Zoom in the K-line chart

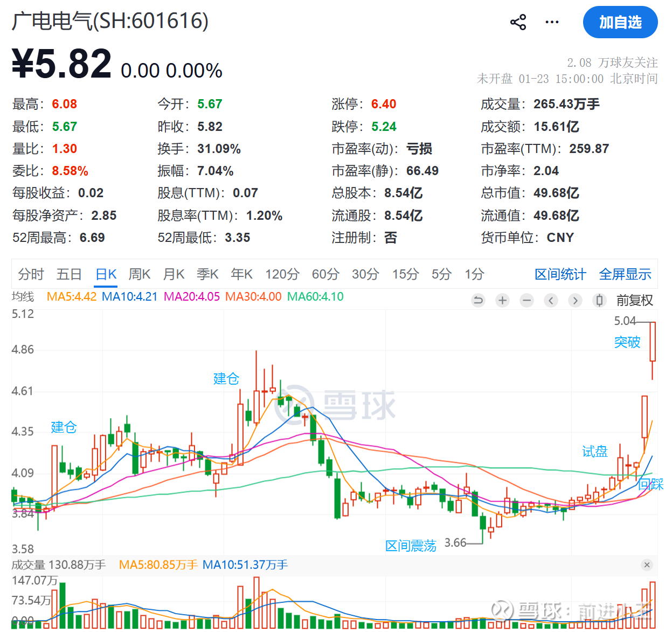click(502, 300)
